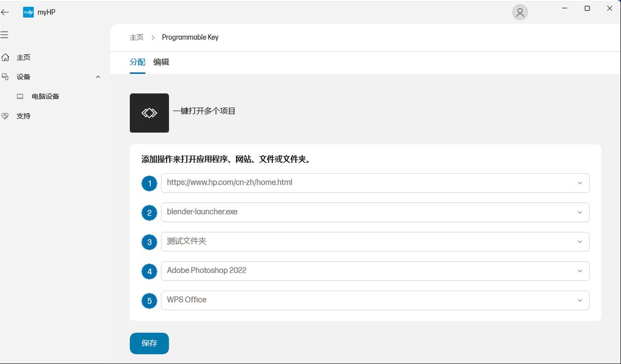621x364 pixels.
Task: Expand dropdown arrow for Adobe Photoshop 2022 row
Action: click(580, 271)
